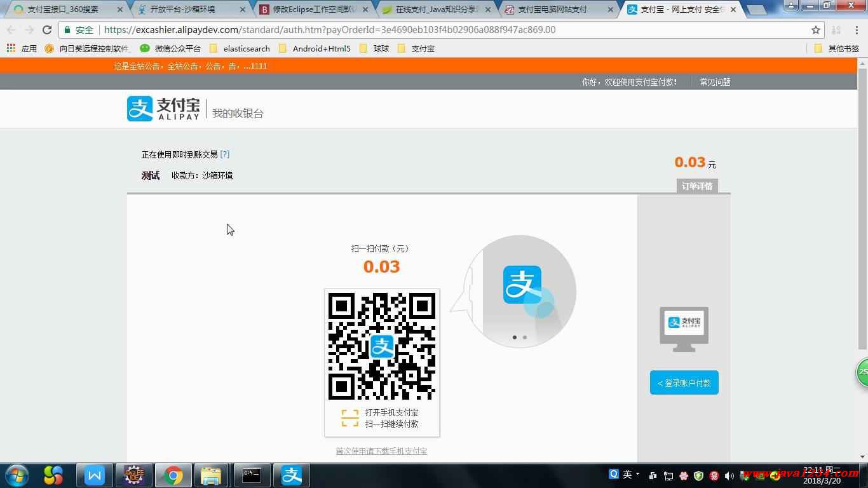Open elasticsearch bookmark folder
Image resolution: width=868 pixels, height=488 pixels.
click(x=240, y=48)
